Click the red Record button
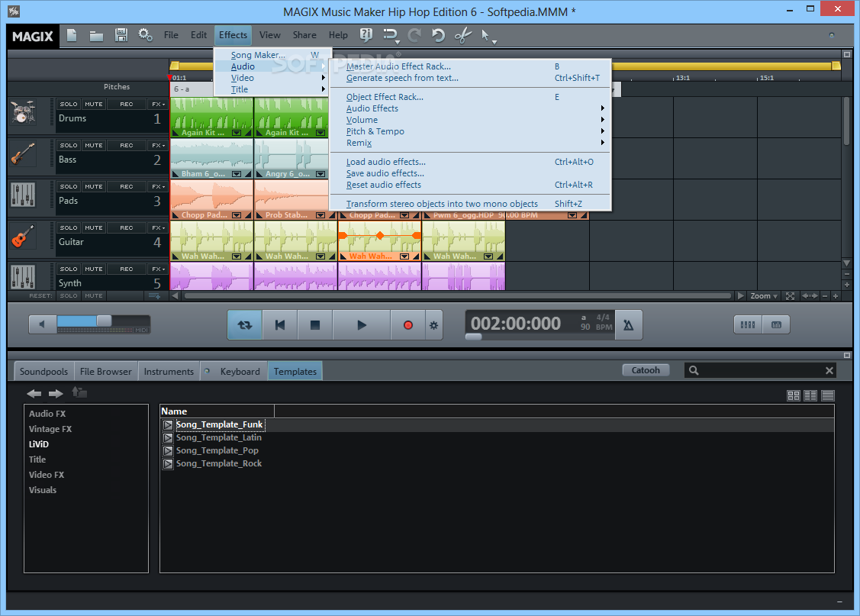This screenshot has height=616, width=860. pyautogui.click(x=407, y=324)
